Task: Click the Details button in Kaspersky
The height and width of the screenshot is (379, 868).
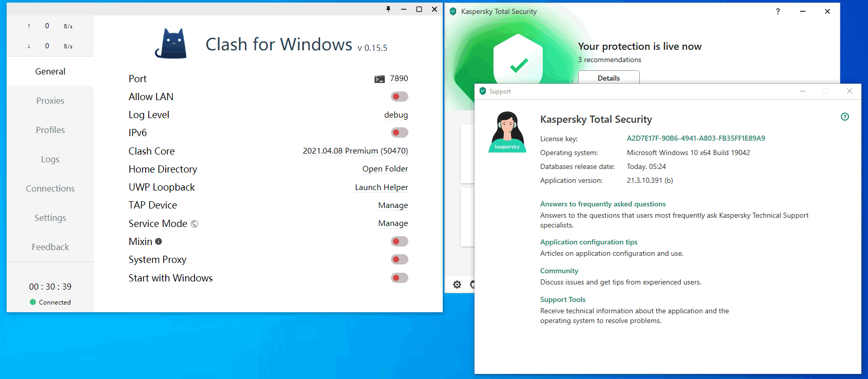Action: pos(609,78)
